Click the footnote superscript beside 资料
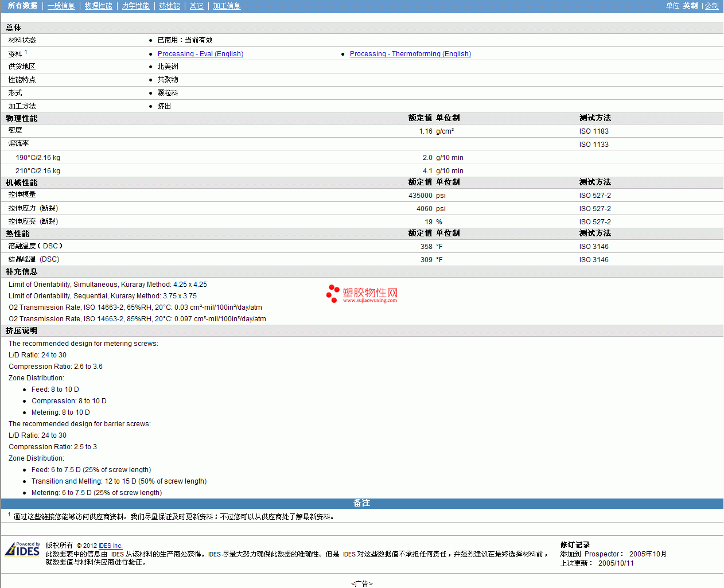The height and width of the screenshot is (588, 724). tap(26, 52)
